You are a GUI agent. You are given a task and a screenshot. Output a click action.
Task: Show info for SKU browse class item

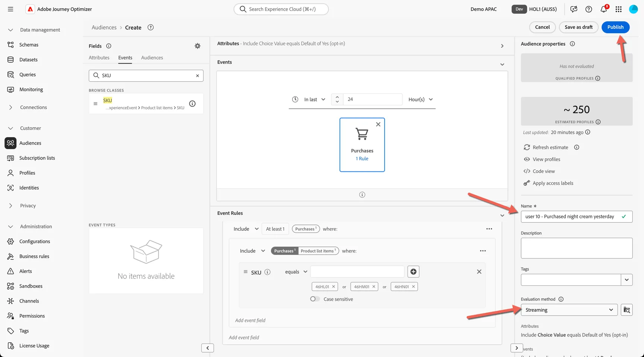192,104
